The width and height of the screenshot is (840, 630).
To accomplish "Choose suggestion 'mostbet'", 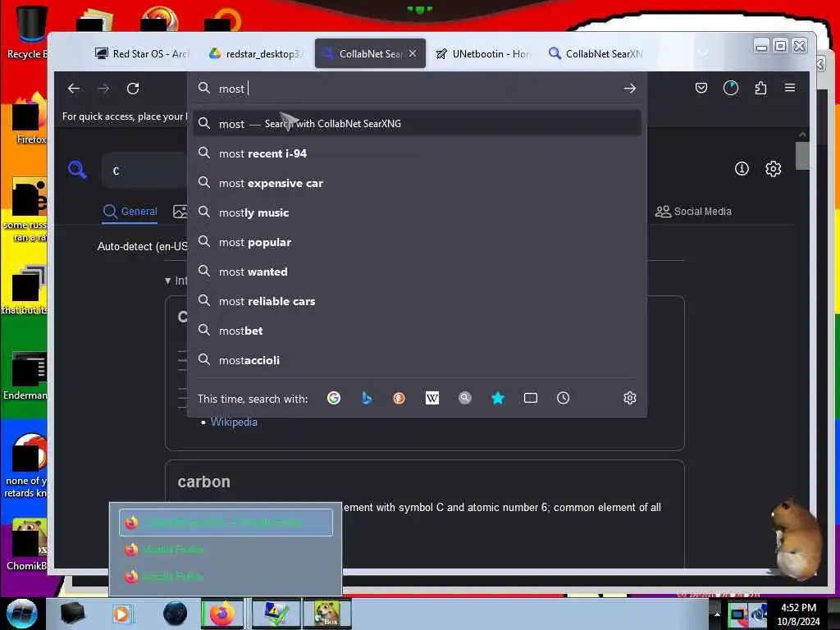I will (417, 331).
